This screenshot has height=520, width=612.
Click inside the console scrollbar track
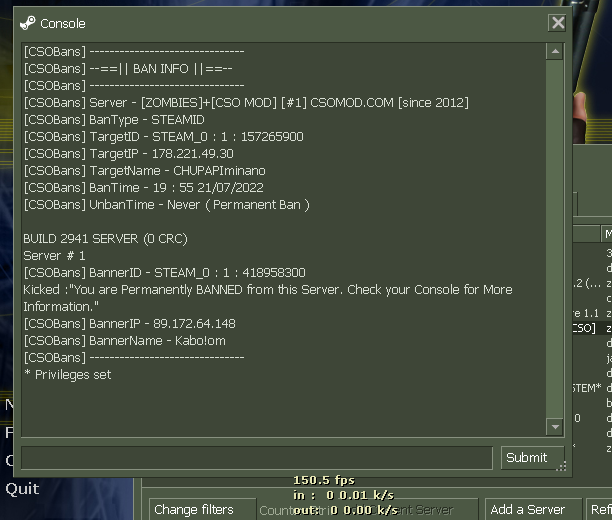pyautogui.click(x=555, y=239)
